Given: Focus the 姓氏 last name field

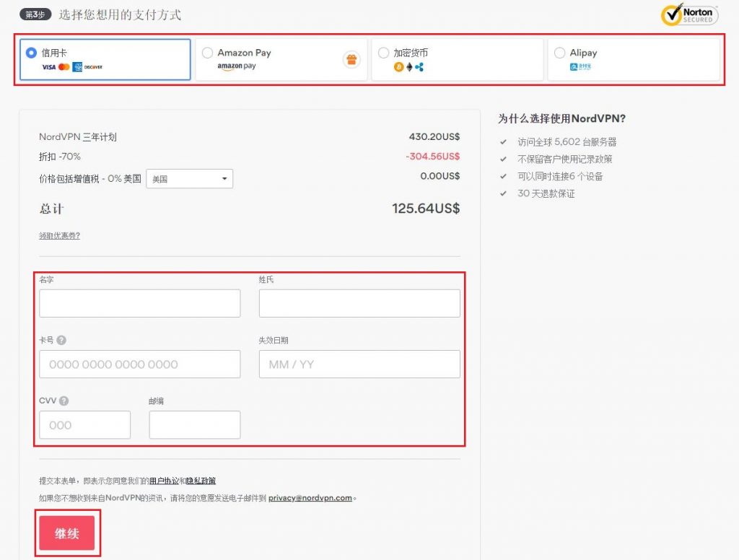Looking at the screenshot, I should click(359, 303).
